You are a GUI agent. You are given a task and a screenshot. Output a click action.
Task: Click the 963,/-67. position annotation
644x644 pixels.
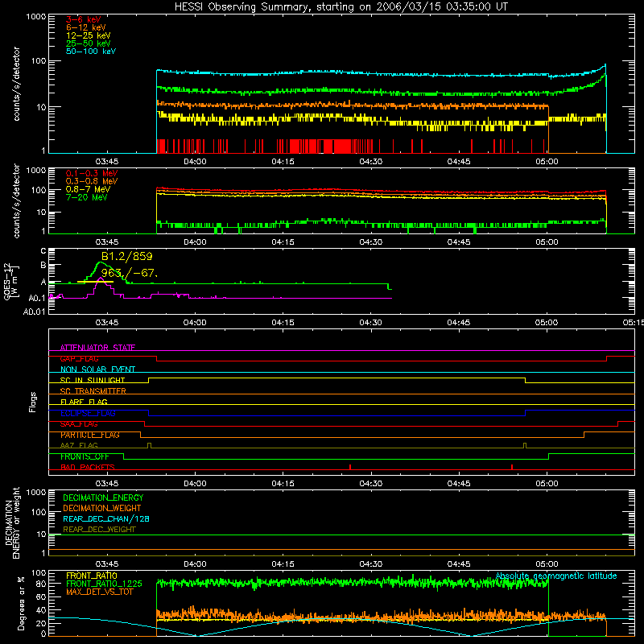[x=130, y=273]
